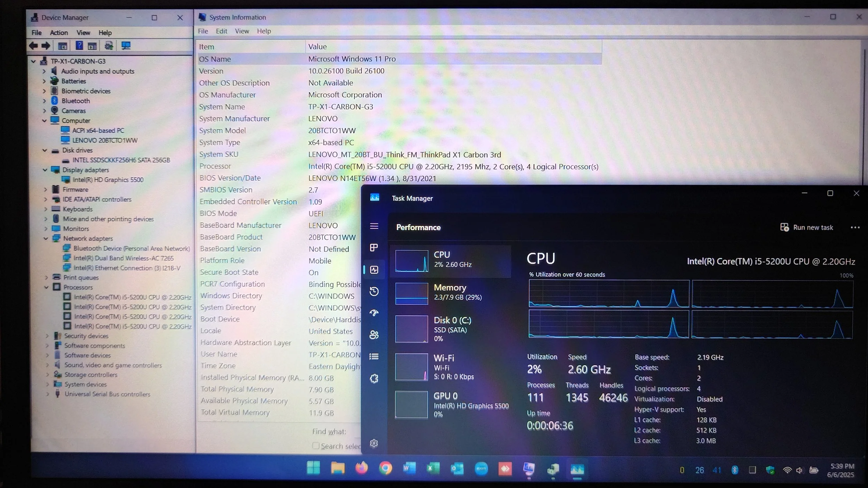Screen dimensions: 868x488
Task: Check the Search selected category checkbox
Action: point(316,446)
